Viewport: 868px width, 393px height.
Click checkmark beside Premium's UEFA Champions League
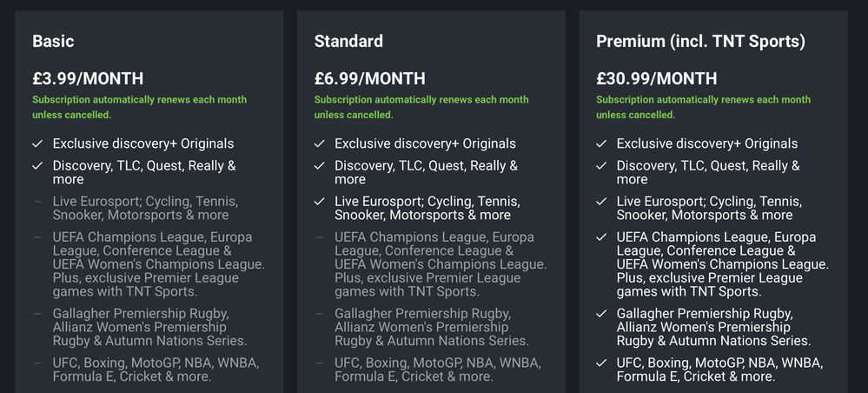pyautogui.click(x=602, y=237)
